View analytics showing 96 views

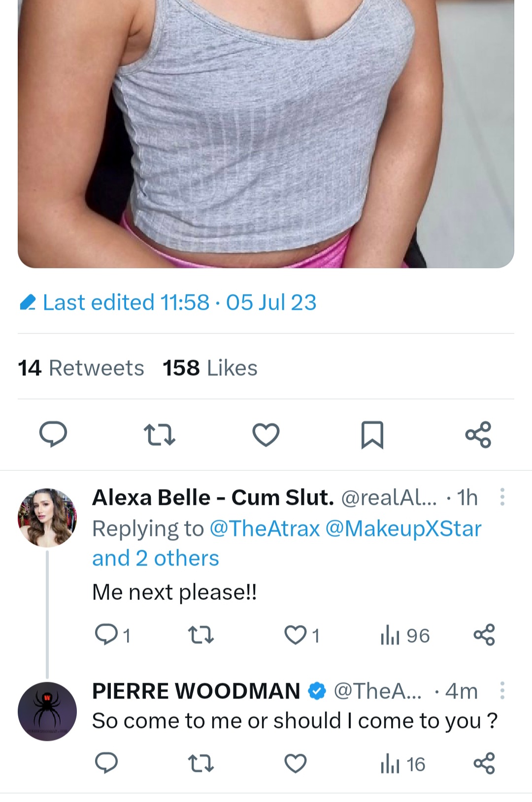point(404,635)
